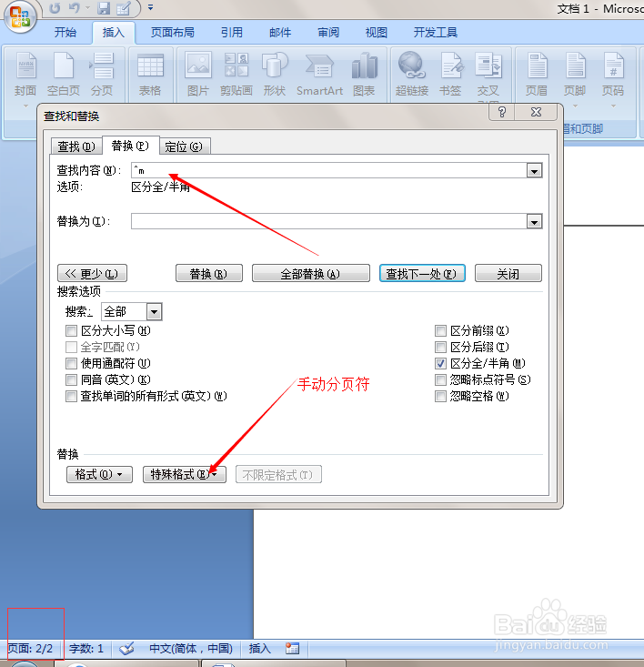Enable 同音(英文)(K) checkbox

(x=72, y=379)
